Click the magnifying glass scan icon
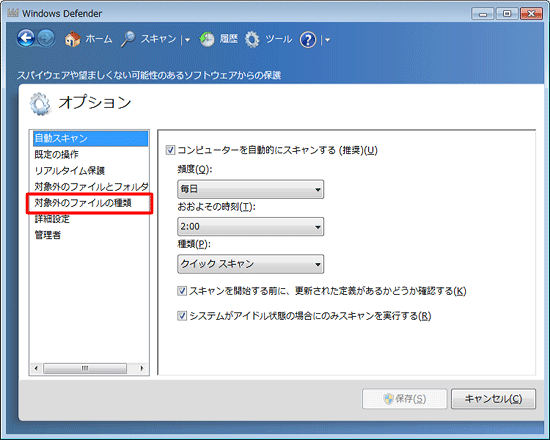The height and width of the screenshot is (440, 550). 128,39
